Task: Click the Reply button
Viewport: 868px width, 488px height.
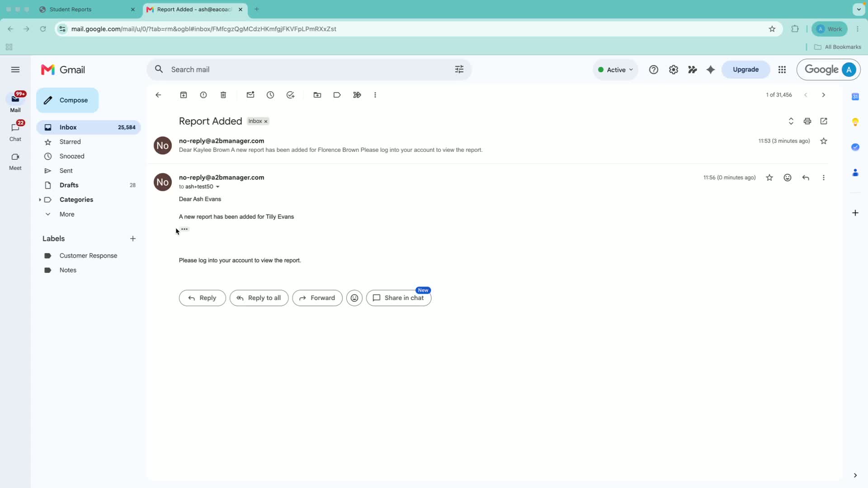Action: [202, 298]
